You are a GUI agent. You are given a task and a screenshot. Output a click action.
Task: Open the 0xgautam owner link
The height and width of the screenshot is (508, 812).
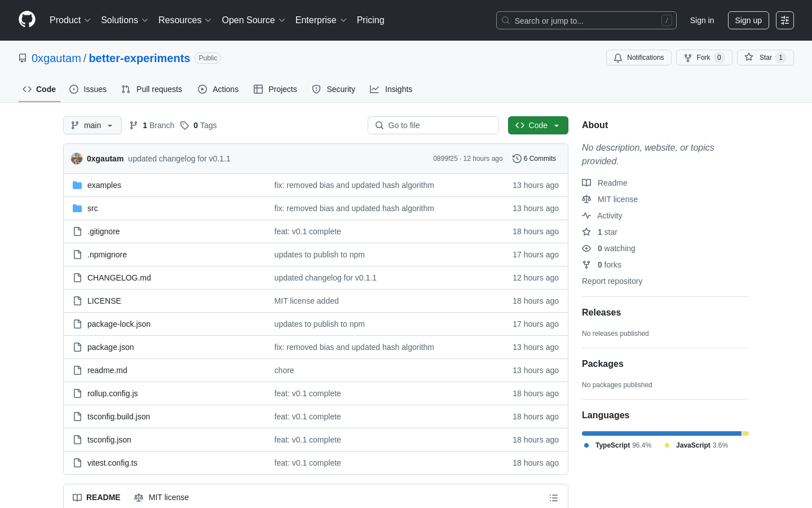56,58
